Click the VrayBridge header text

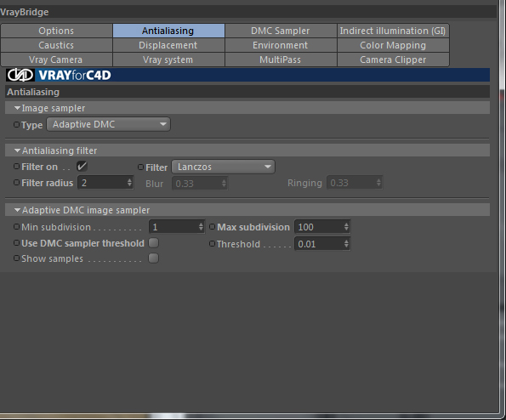tap(25, 12)
